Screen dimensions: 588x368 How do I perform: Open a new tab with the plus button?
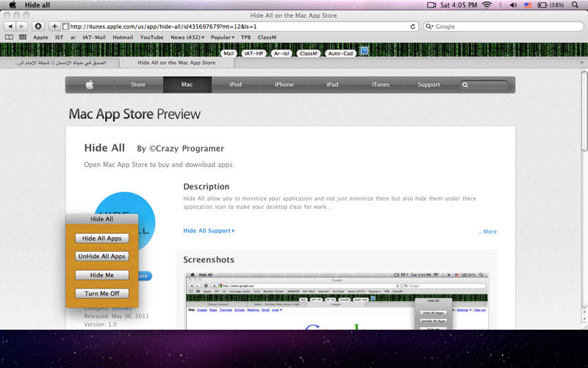(x=581, y=63)
